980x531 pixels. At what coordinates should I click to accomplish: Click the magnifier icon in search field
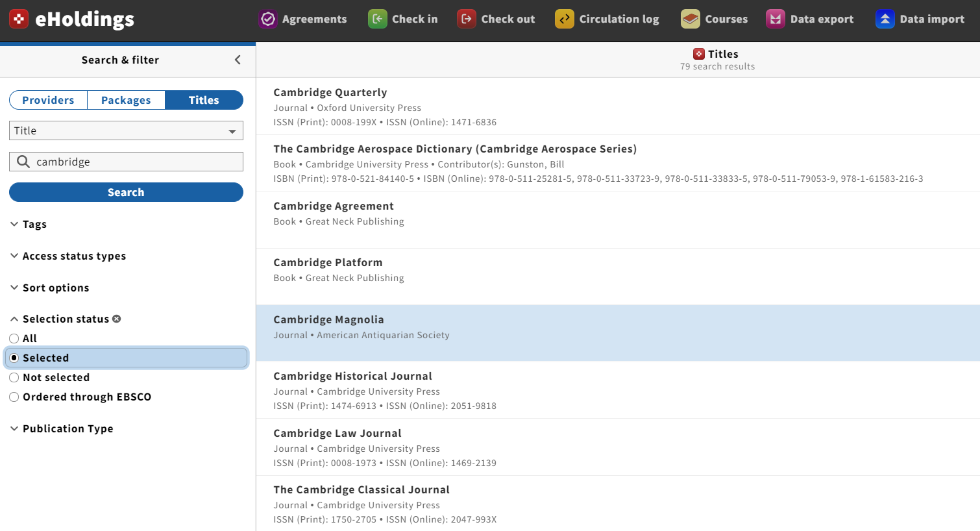coord(23,162)
